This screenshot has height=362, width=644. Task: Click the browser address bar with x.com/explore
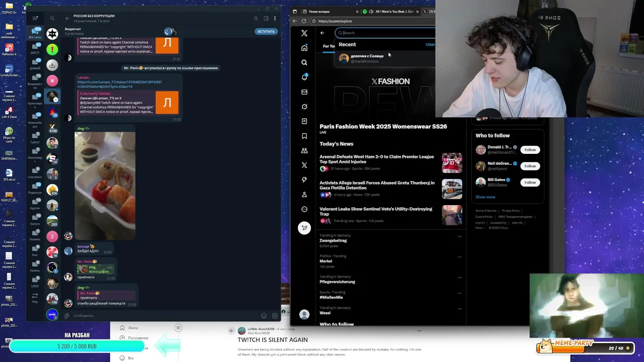click(372, 21)
